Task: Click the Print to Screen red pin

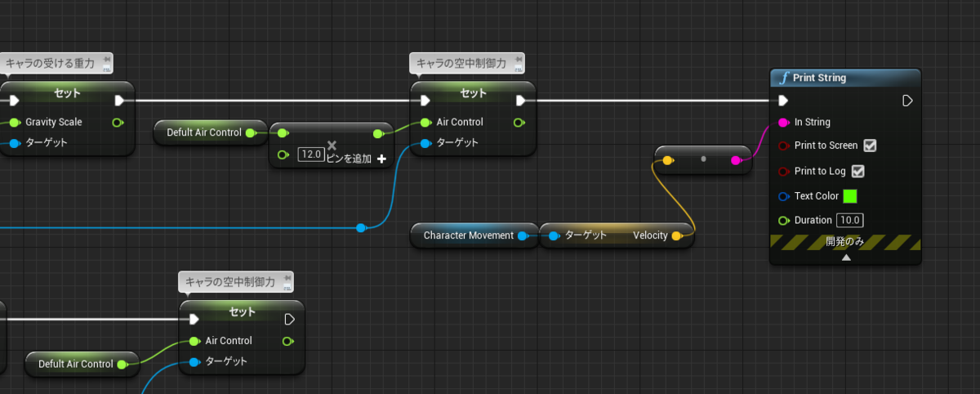Action: [x=783, y=146]
